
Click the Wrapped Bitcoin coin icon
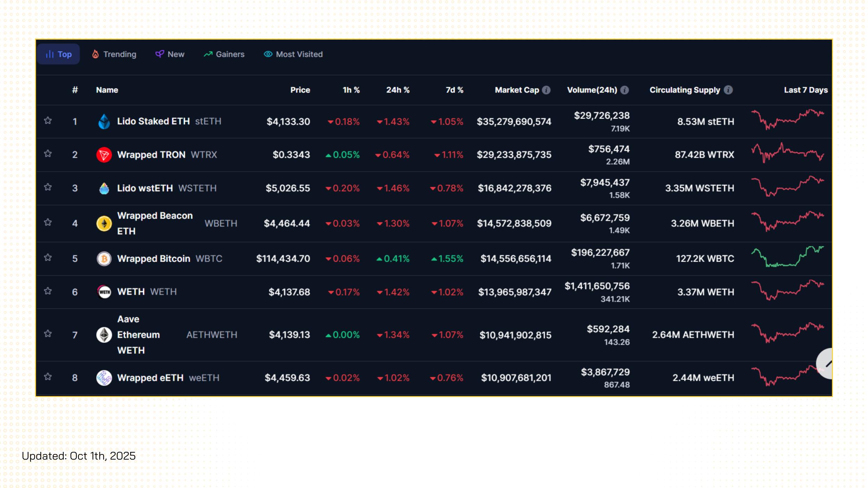pyautogui.click(x=104, y=259)
